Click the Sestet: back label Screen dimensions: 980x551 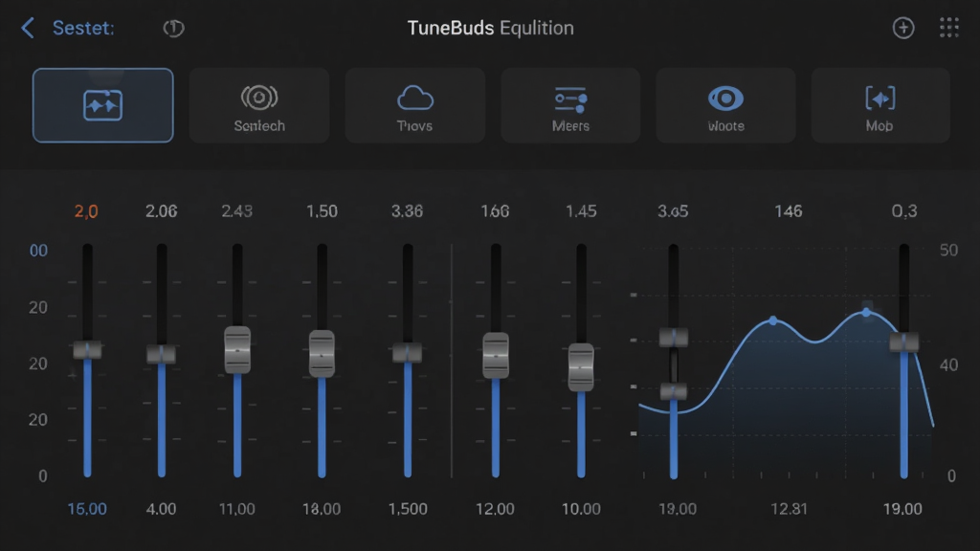pos(83,28)
